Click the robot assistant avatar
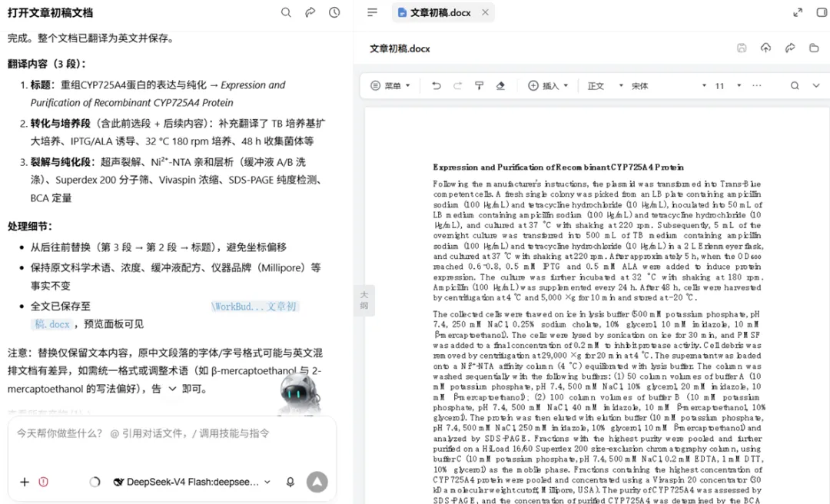Image resolution: width=830 pixels, height=504 pixels. click(x=298, y=393)
